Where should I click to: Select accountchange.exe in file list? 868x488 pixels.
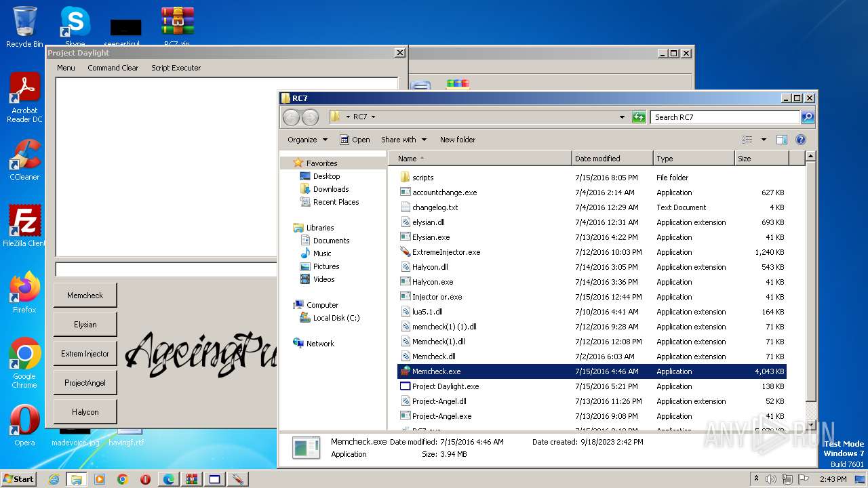[445, 192]
